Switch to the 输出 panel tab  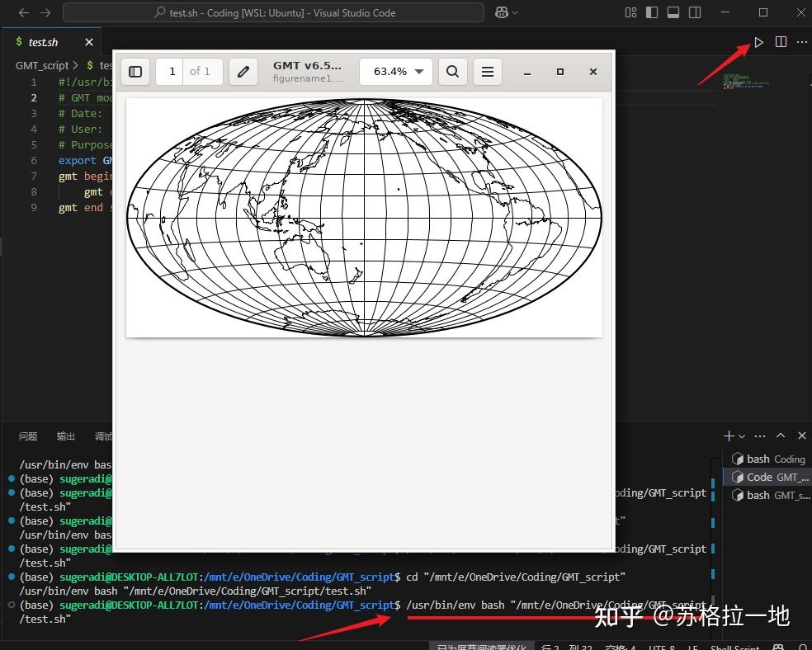pos(65,436)
